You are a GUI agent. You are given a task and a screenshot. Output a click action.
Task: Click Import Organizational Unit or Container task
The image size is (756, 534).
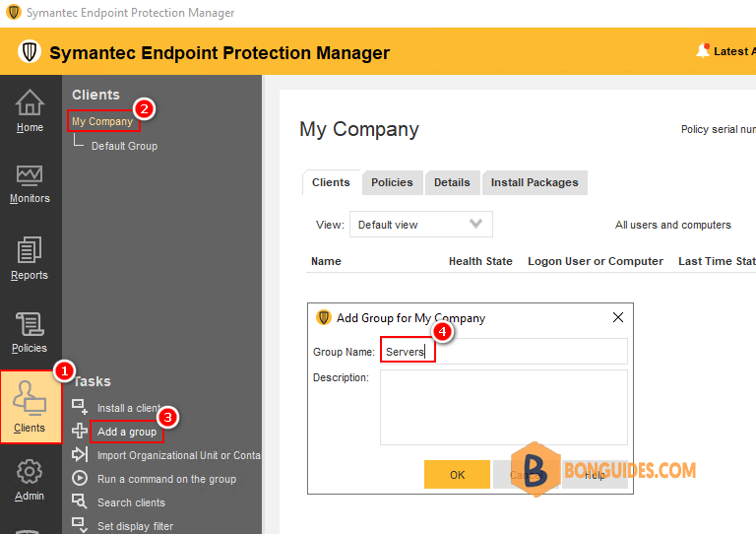179,455
